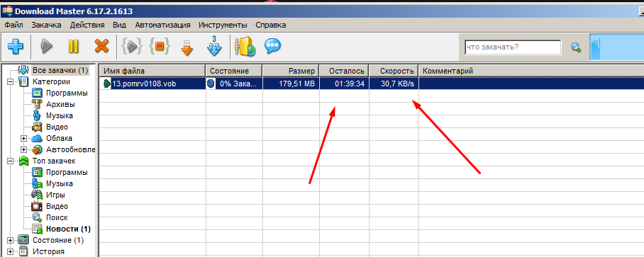
Task: Select Поиск tree item
Action: pyautogui.click(x=57, y=217)
